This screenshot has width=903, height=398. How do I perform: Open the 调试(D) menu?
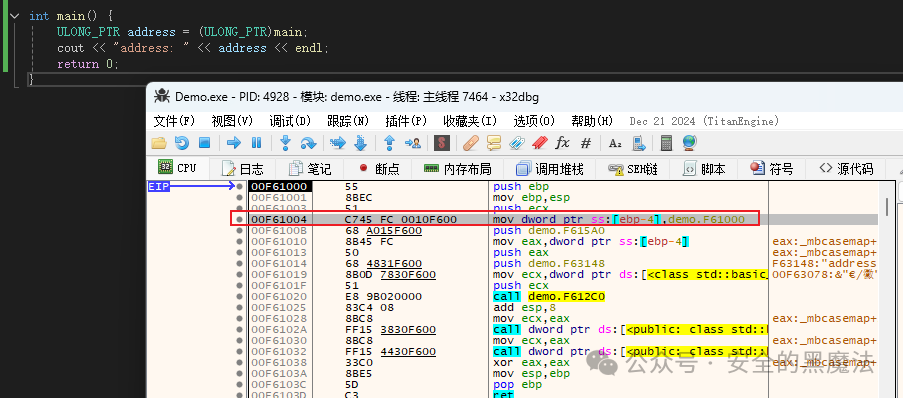[290, 121]
